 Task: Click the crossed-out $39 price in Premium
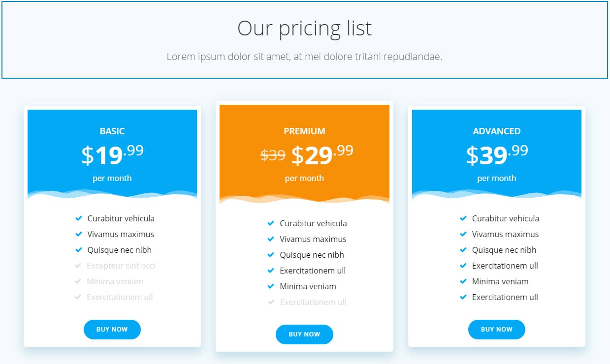273,155
